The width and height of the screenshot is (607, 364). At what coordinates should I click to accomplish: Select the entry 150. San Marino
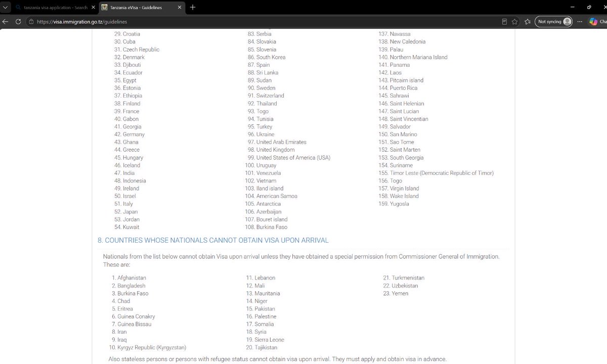pyautogui.click(x=398, y=134)
